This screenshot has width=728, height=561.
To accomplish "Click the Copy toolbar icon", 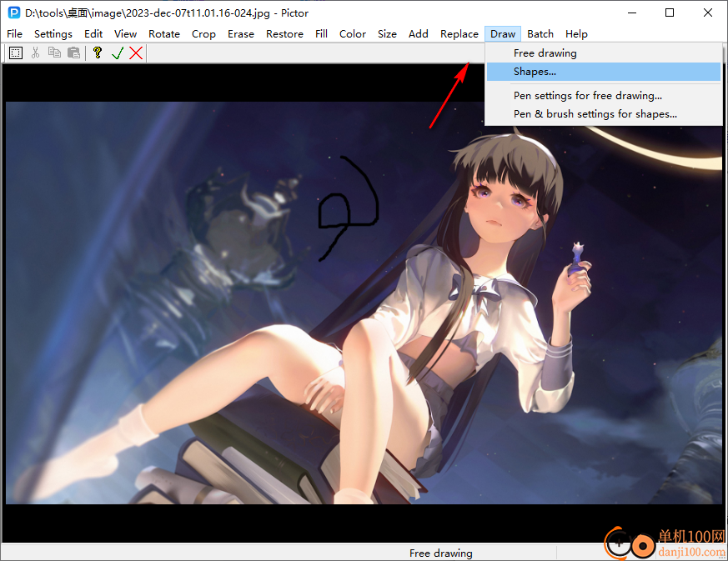I will (x=54, y=53).
